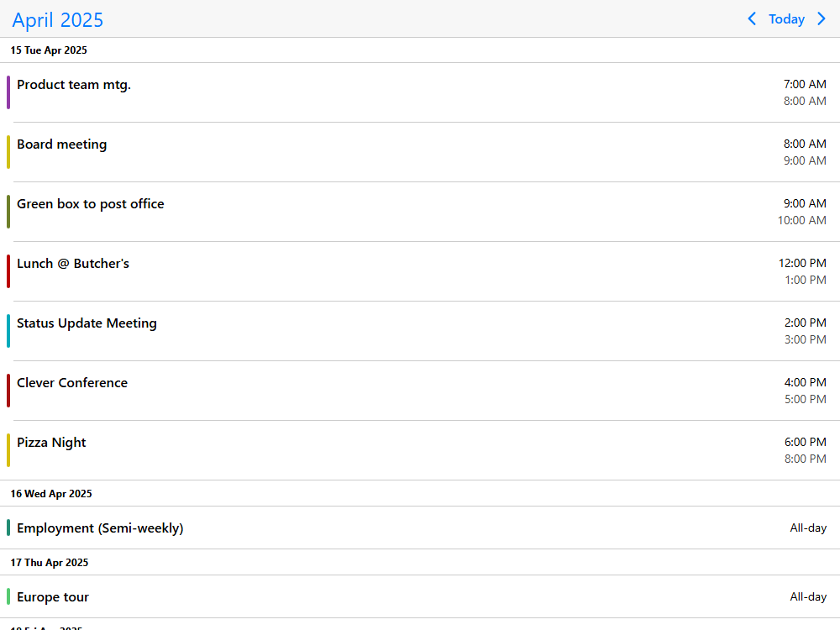Screen dimensions: 840x630
Task: Click the 6:00 PM start time of Pizza Night
Action: [806, 442]
